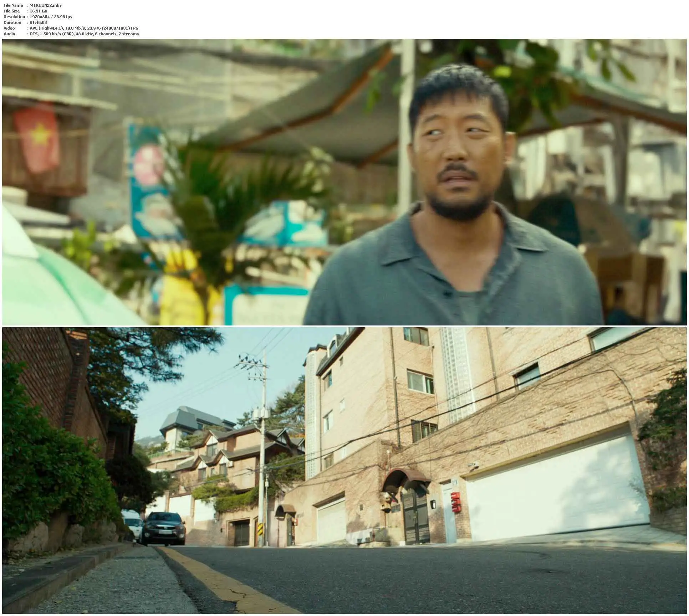Click the resolution value 1920x804 / 23.98 fps
Screen dimensions: 689x616
pyautogui.click(x=51, y=17)
